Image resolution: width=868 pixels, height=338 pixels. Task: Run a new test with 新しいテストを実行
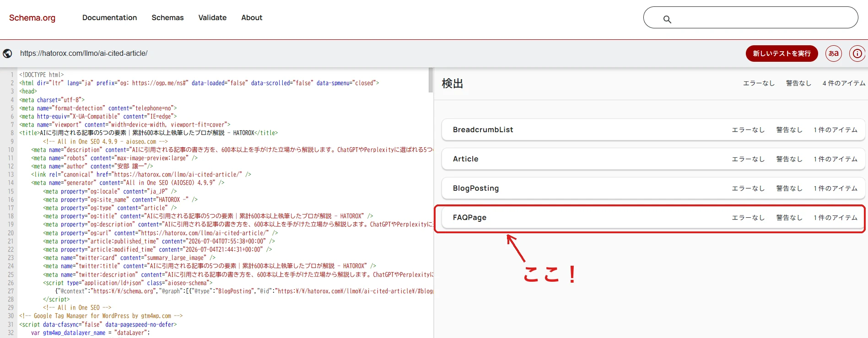[782, 54]
